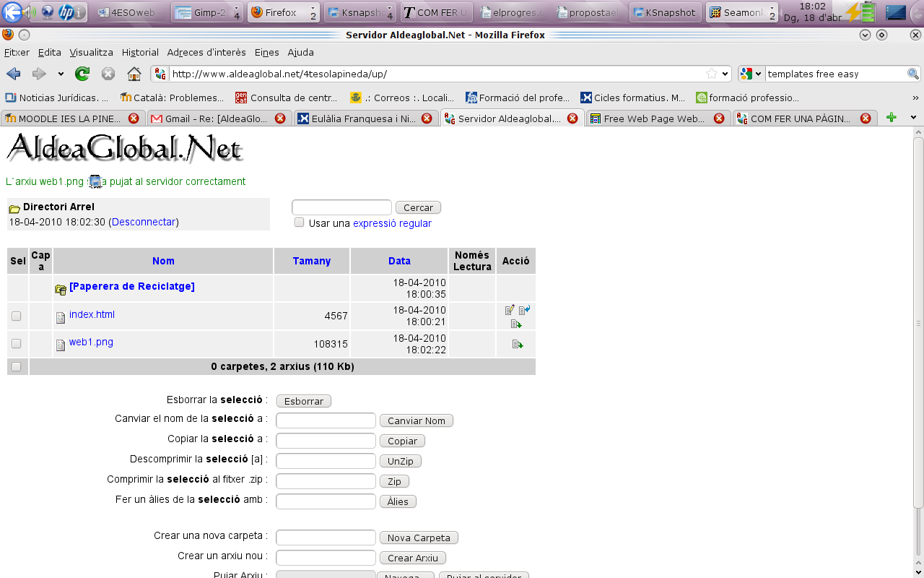
Task: Go back with the browser Back arrow
Action: pyautogui.click(x=14, y=74)
